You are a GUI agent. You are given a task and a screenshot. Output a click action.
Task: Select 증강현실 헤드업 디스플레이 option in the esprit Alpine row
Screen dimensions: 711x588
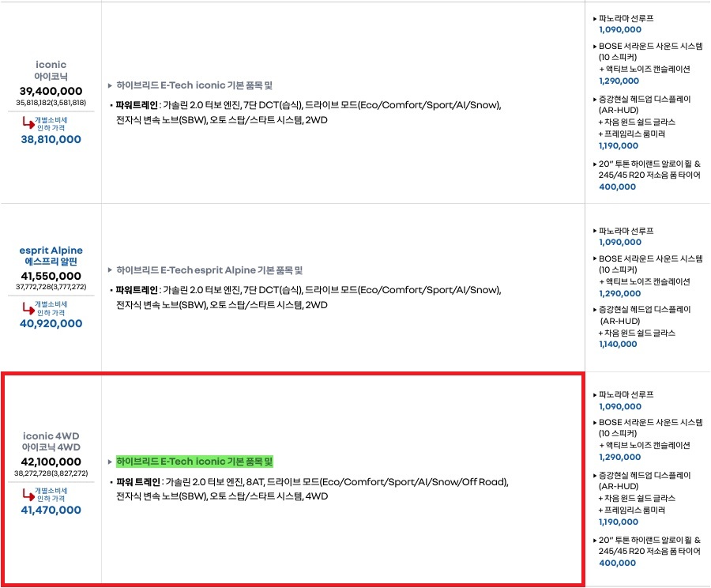click(644, 311)
